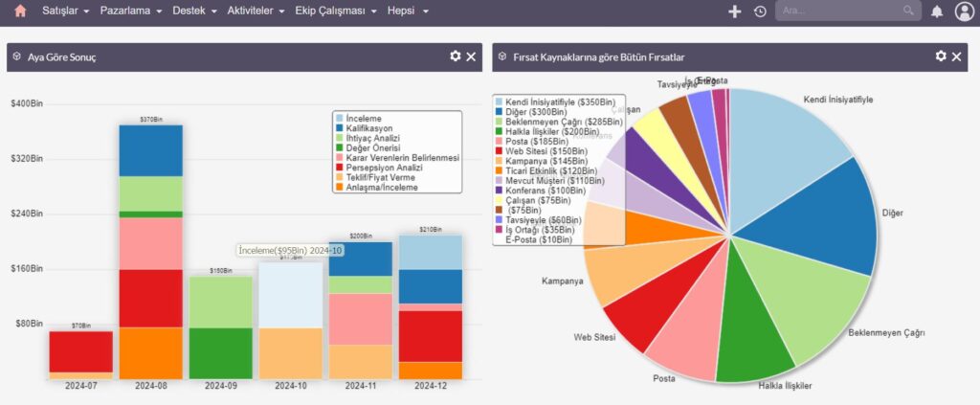Open the Destek menu
The height and width of the screenshot is (405, 980).
(x=195, y=11)
